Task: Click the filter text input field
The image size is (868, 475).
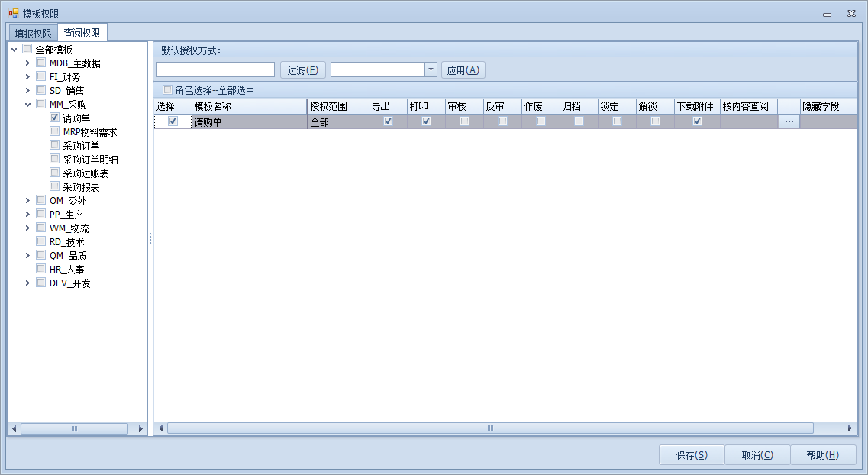Action: (215, 69)
